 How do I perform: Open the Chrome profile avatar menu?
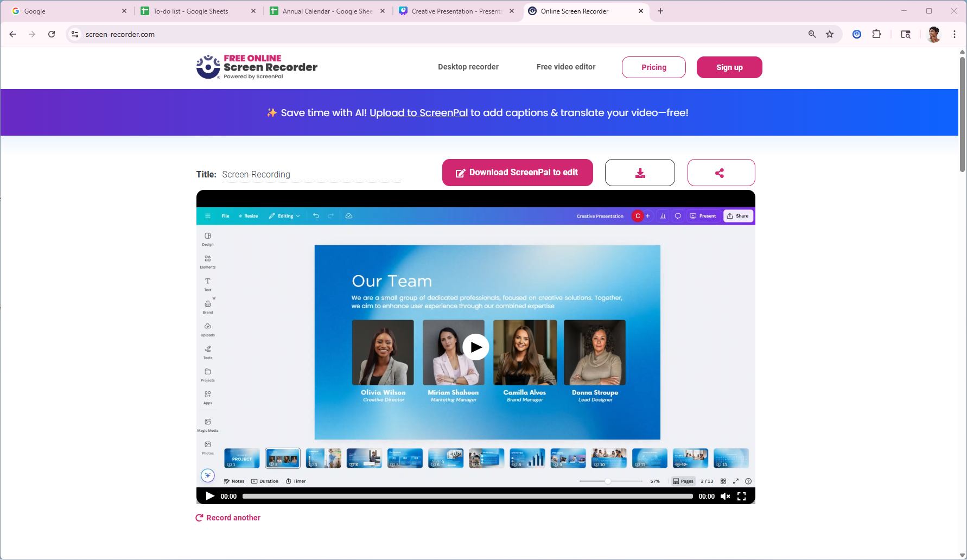(x=933, y=34)
